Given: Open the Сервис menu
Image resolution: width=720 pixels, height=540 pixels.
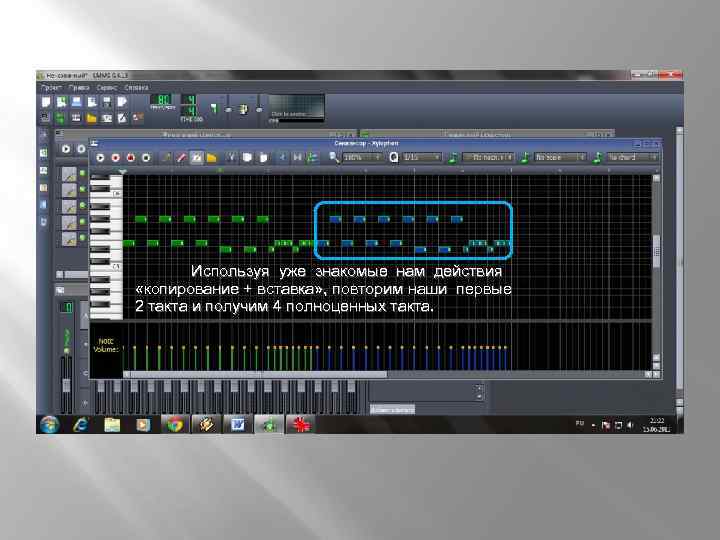Looking at the screenshot, I should point(107,87).
